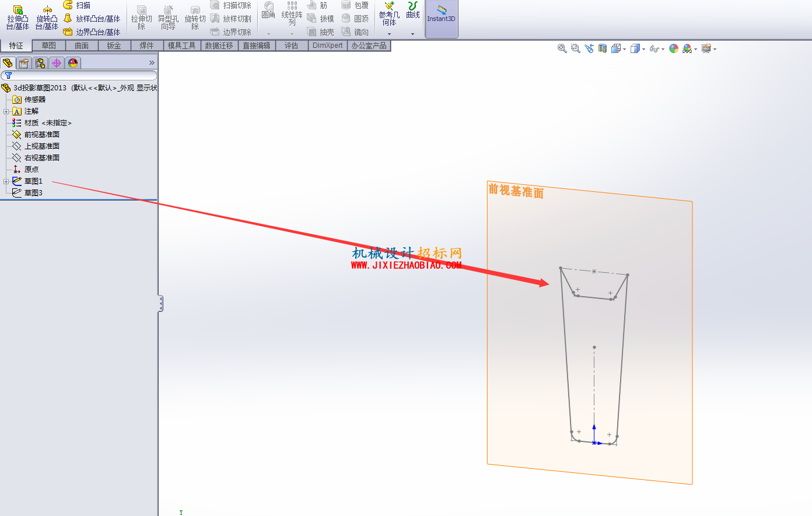Viewport: 812px width, 516px height.
Task: Switch to the 钣金 sheet metal tab
Action: pos(114,45)
